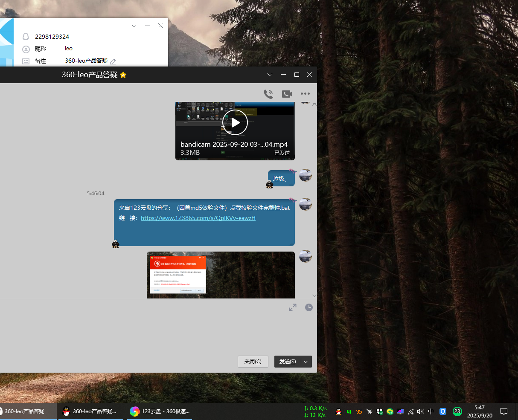Switch to 123云盘 browser taskbar item
Image resolution: width=518 pixels, height=420 pixels.
tap(160, 411)
